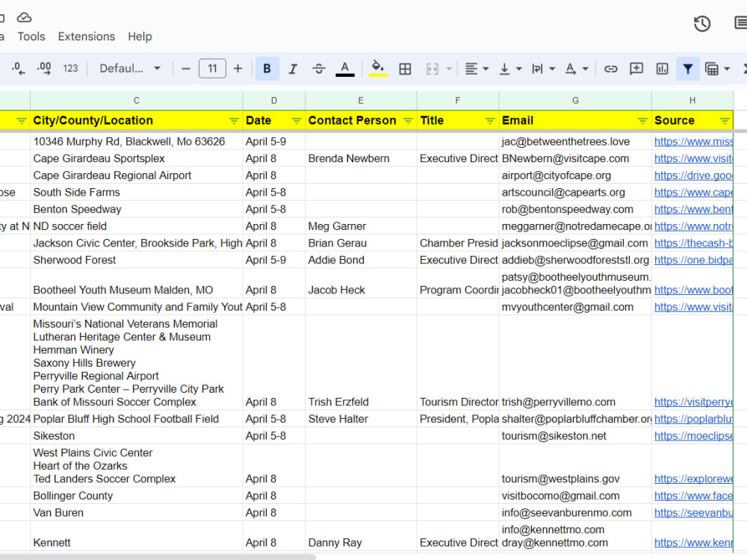747x560 pixels.
Task: Select cell 'Poplar Bluff High School Football Field'
Action: click(136, 419)
